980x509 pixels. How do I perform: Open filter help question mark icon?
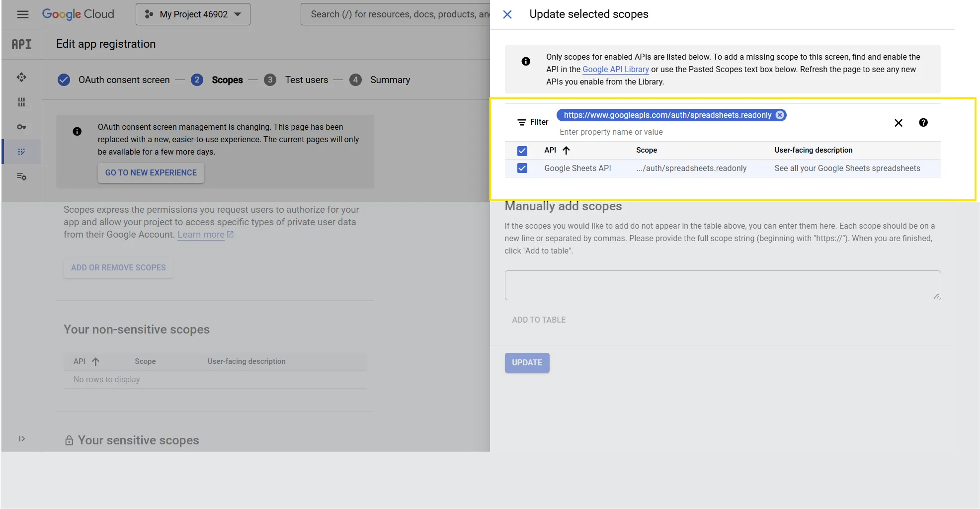[x=923, y=123]
